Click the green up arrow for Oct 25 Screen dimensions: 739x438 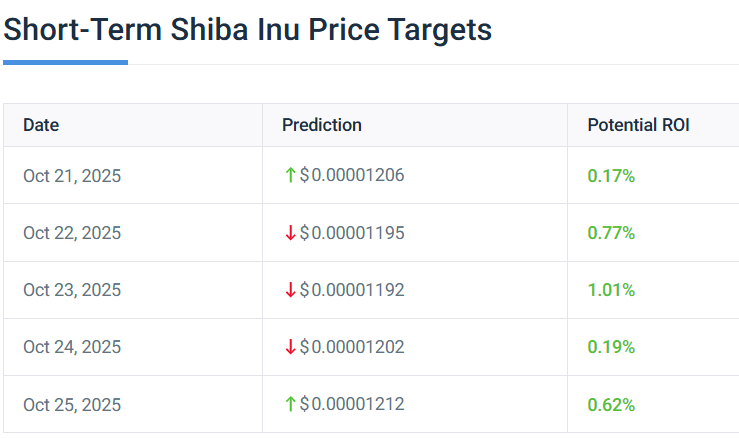(290, 404)
